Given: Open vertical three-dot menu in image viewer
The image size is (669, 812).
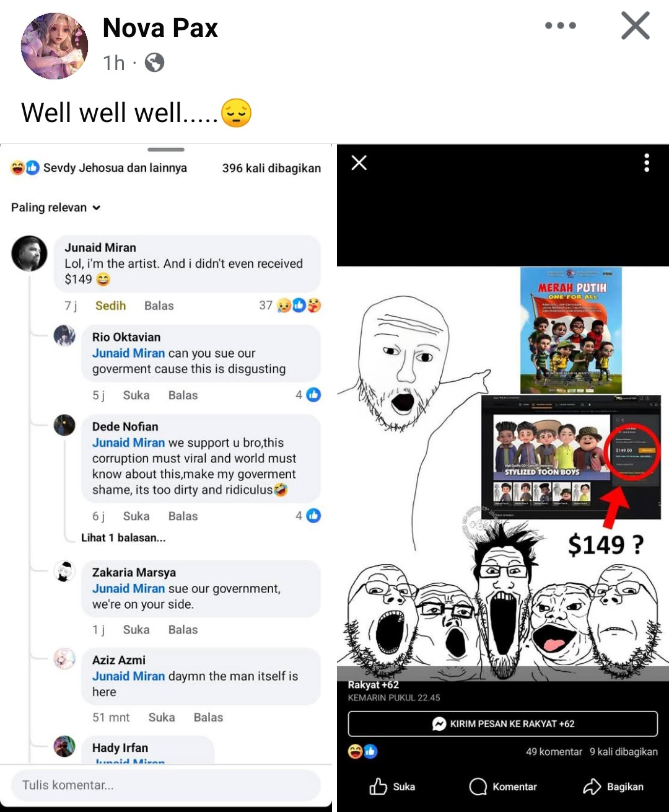Looking at the screenshot, I should pyautogui.click(x=647, y=162).
